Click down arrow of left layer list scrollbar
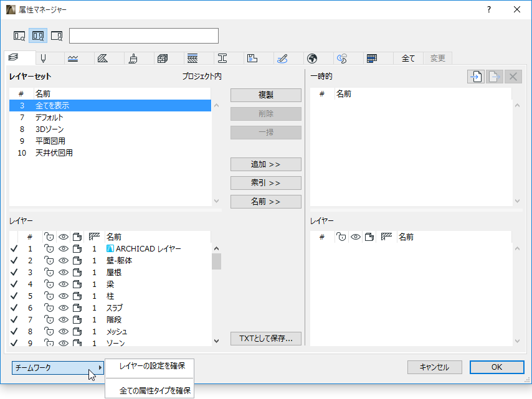Image resolution: width=532 pixels, height=399 pixels. (216, 341)
